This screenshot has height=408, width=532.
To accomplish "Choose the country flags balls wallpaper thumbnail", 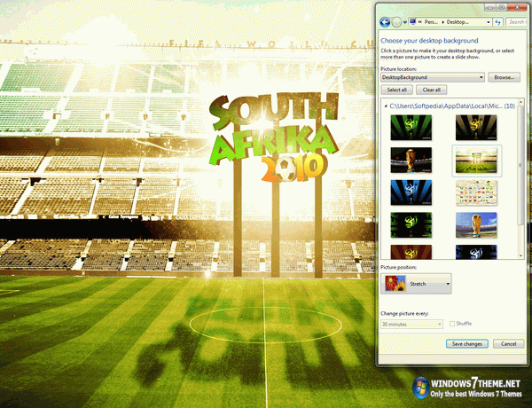I will (476, 192).
